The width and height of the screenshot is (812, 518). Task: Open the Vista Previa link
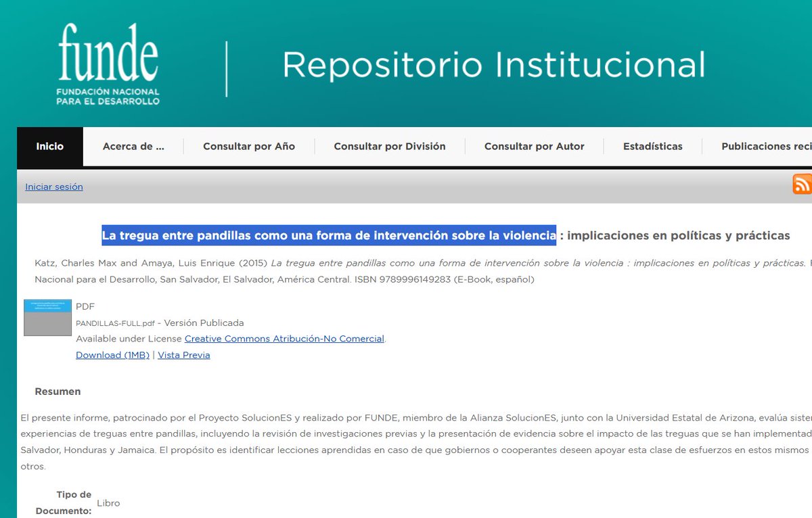coord(184,355)
